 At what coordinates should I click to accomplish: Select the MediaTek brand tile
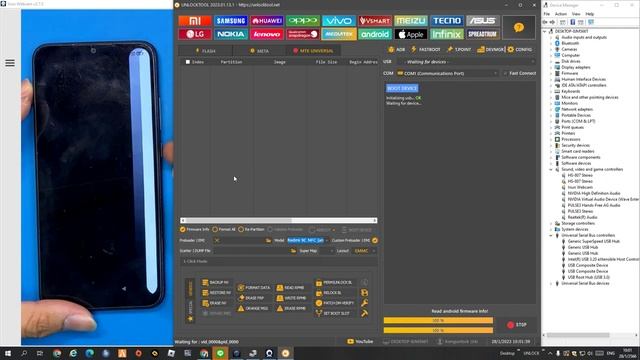[338, 34]
